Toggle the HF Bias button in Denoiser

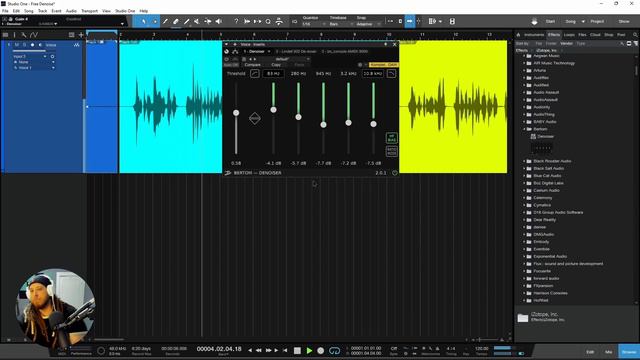click(x=391, y=138)
